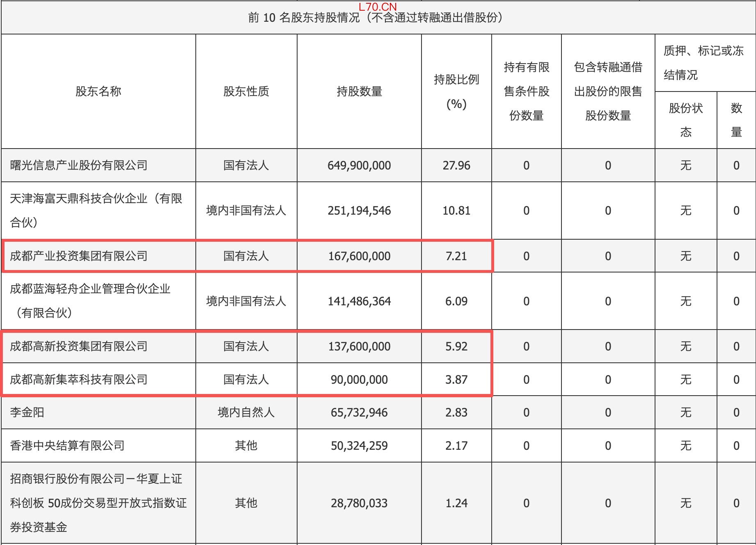Select the 股东性质 column header
The image size is (756, 545).
coord(246,91)
